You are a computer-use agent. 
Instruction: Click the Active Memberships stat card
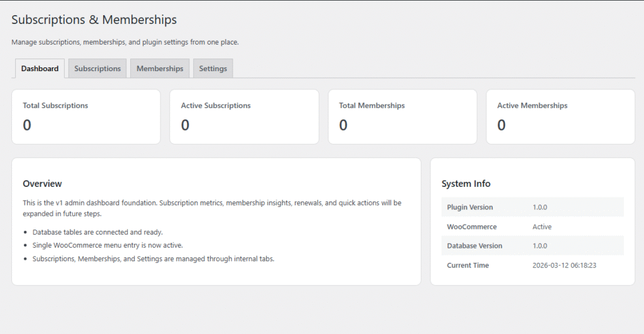pyautogui.click(x=560, y=116)
